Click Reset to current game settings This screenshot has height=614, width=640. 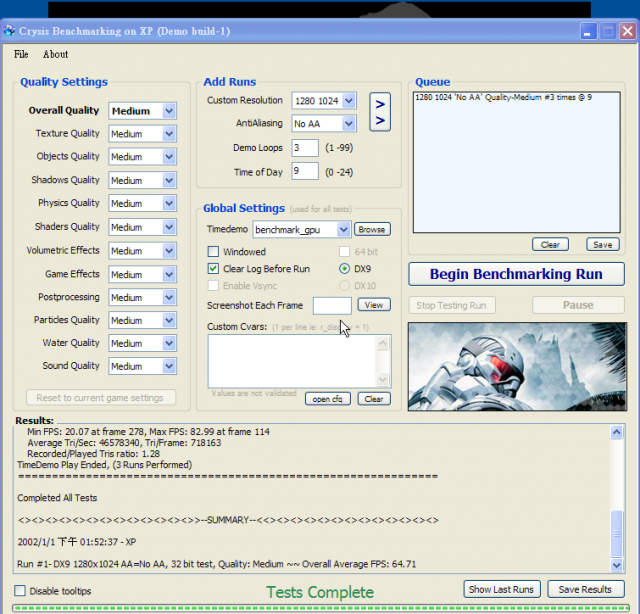[101, 398]
